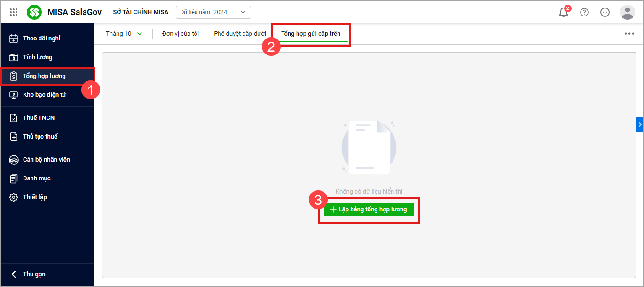Expand the Tháng 10 month dropdown arrow
The width and height of the screenshot is (644, 287).
tap(139, 34)
